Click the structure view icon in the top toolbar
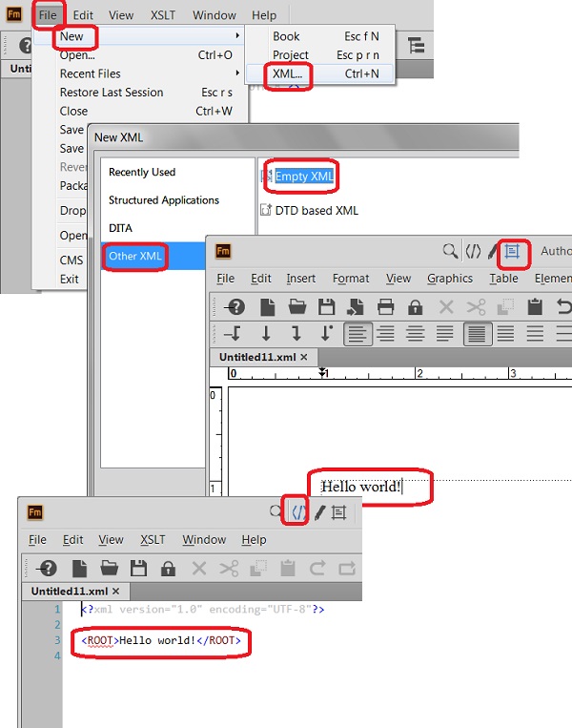 (x=416, y=46)
